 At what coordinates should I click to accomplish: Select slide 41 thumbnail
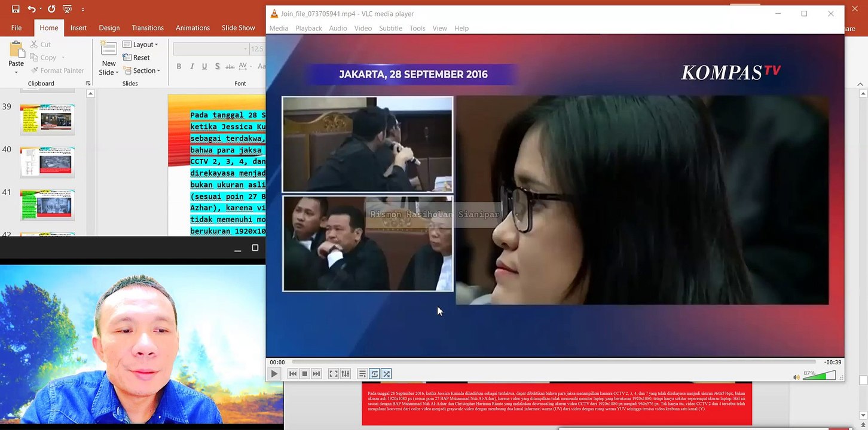[47, 205]
